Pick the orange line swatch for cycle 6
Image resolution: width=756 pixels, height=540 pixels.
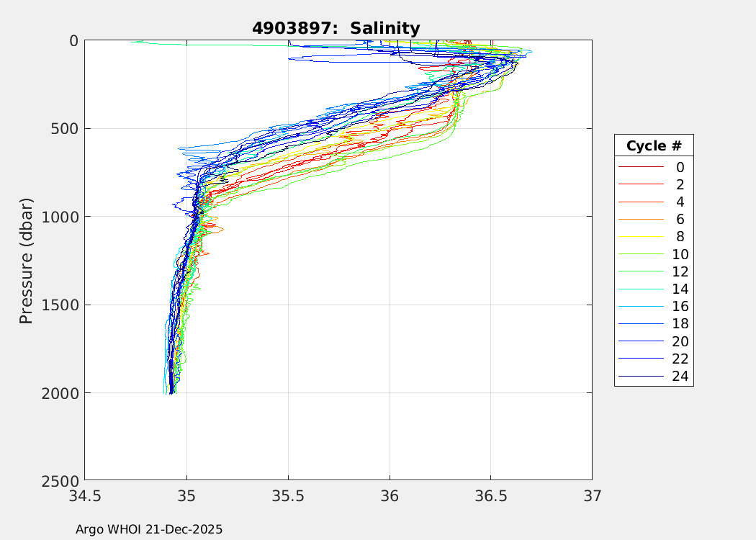640,220
